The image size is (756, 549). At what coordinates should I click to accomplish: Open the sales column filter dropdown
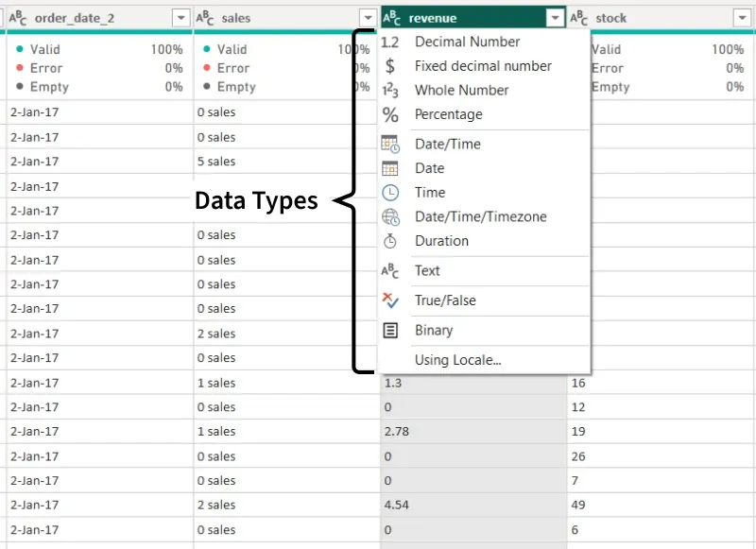click(368, 18)
